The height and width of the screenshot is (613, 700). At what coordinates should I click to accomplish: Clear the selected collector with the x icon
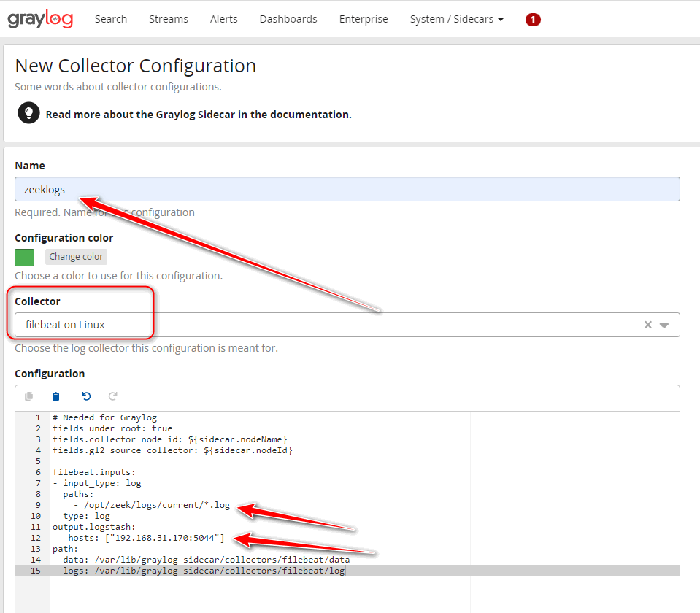647,325
